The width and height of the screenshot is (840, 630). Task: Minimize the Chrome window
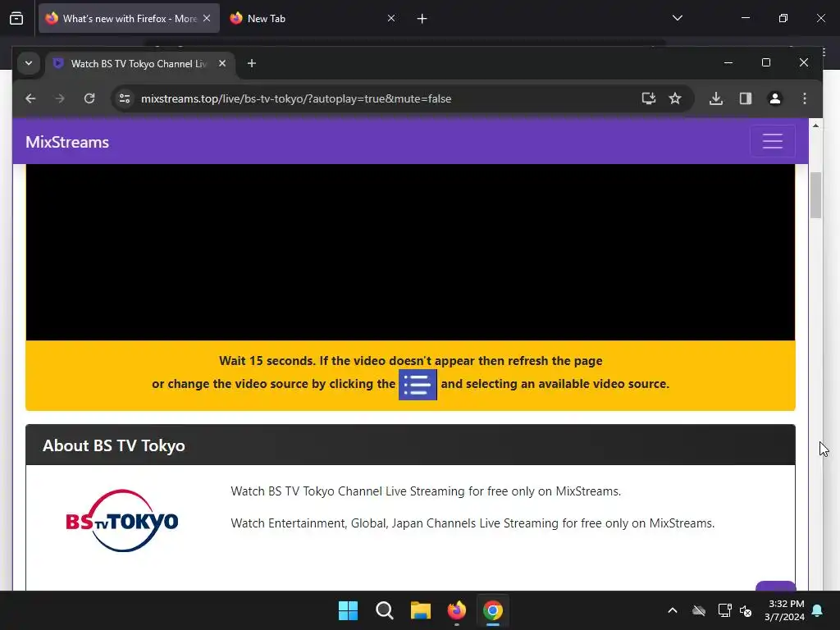pyautogui.click(x=728, y=62)
